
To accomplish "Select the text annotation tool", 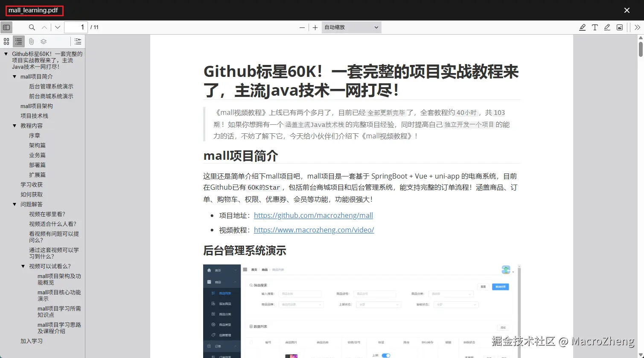I will point(595,27).
